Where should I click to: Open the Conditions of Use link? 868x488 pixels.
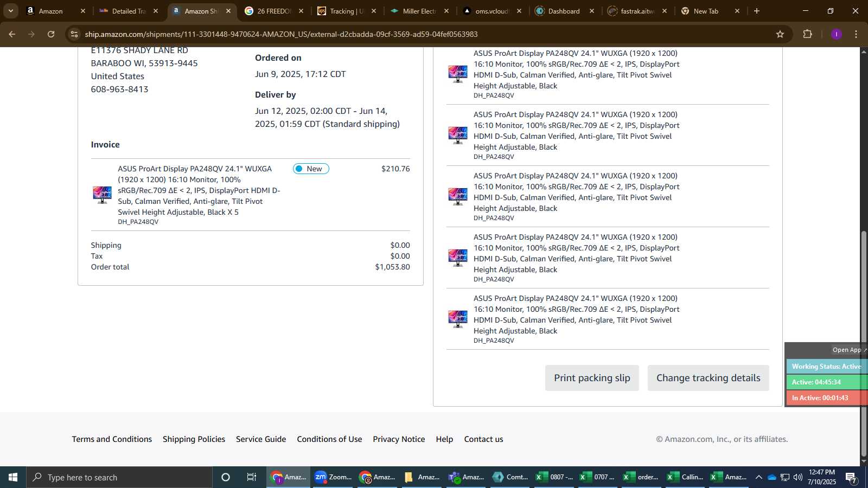329,439
